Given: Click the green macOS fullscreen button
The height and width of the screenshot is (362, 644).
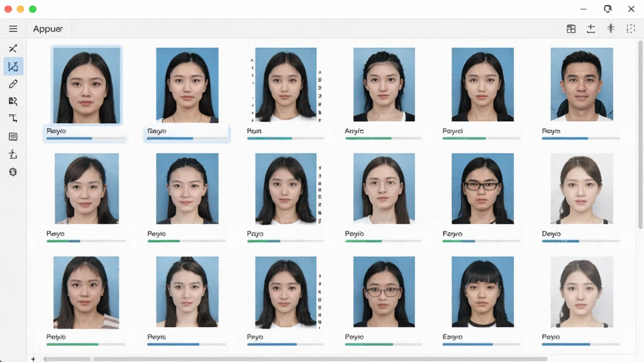Looking at the screenshot, I should point(33,9).
